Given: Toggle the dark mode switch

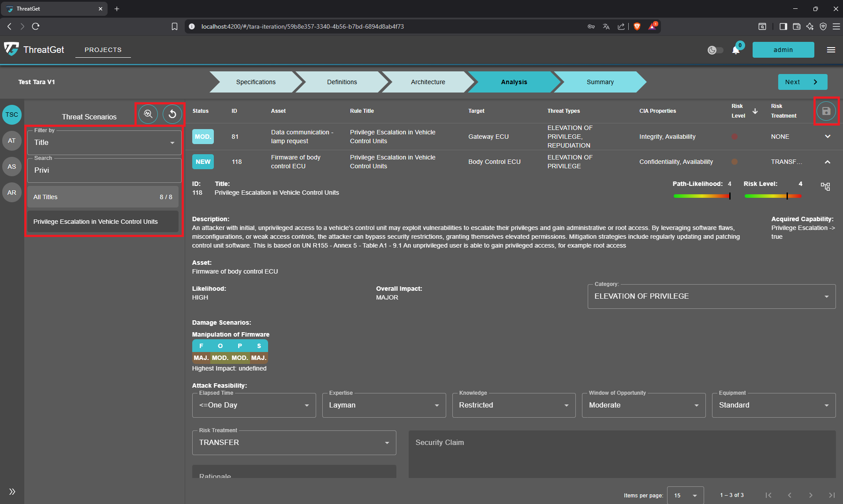Looking at the screenshot, I should click(x=715, y=50).
